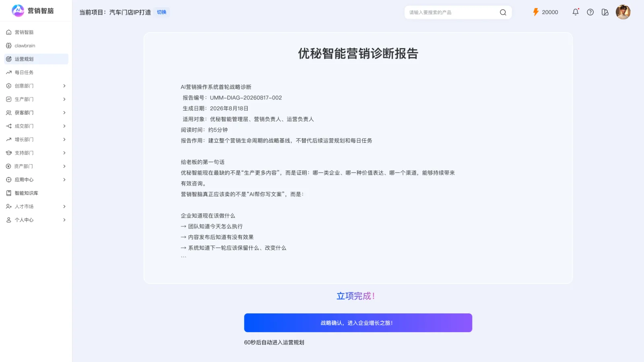Click the 支持部门 graduation cap icon

(x=9, y=153)
